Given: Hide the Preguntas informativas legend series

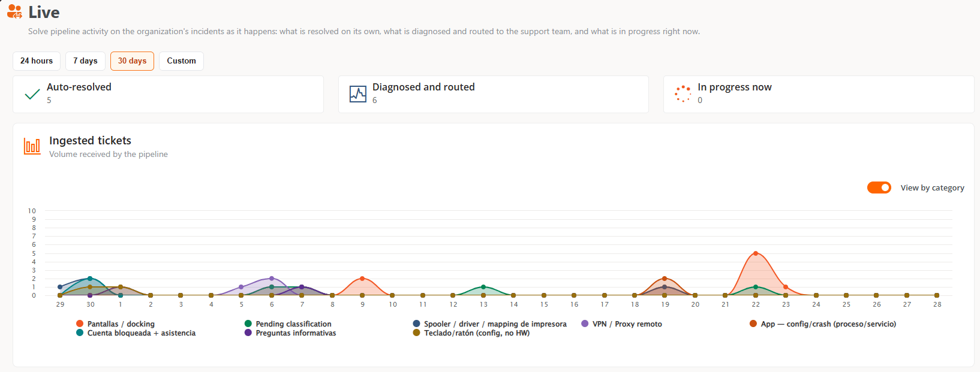Looking at the screenshot, I should pyautogui.click(x=290, y=333).
